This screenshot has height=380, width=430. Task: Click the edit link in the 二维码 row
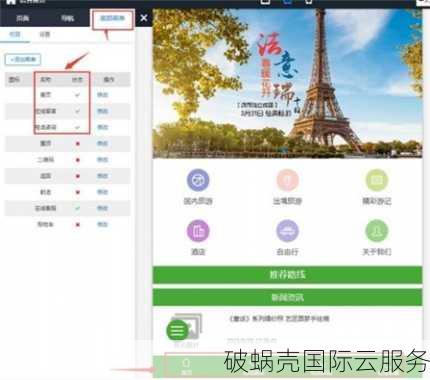[102, 160]
